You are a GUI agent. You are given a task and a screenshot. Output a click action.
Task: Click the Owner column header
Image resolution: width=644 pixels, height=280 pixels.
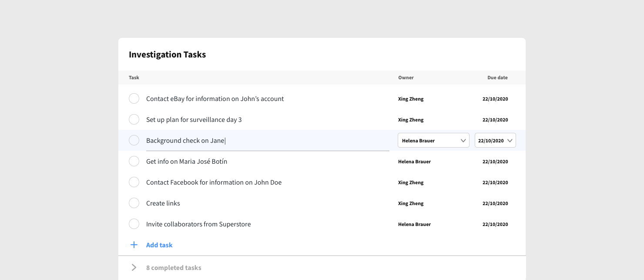pyautogui.click(x=406, y=78)
